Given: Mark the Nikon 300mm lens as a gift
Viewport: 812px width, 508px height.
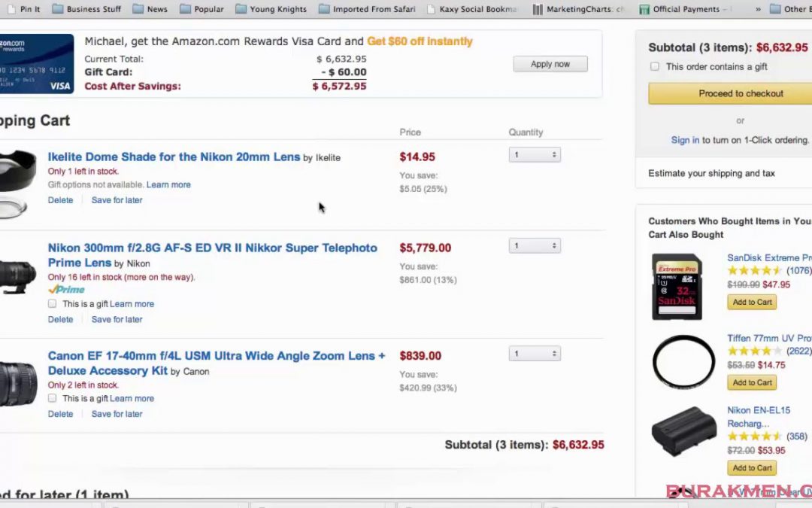Looking at the screenshot, I should [x=53, y=303].
